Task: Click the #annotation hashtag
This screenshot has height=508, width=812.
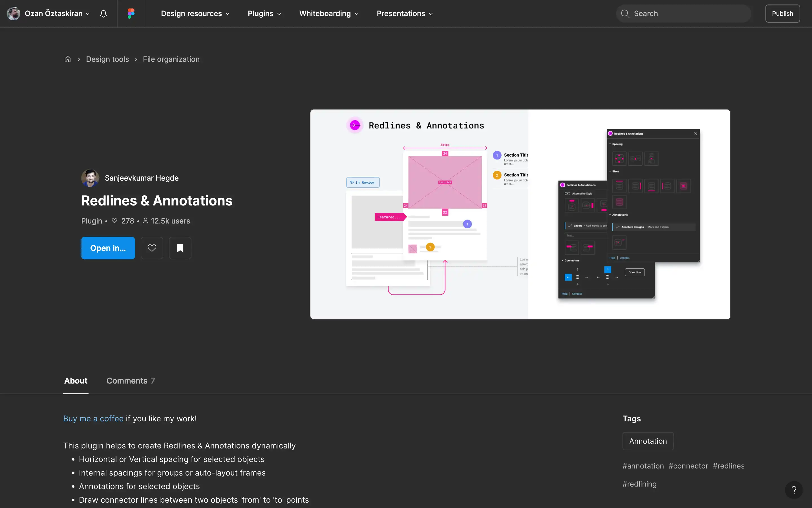Action: pos(643,466)
